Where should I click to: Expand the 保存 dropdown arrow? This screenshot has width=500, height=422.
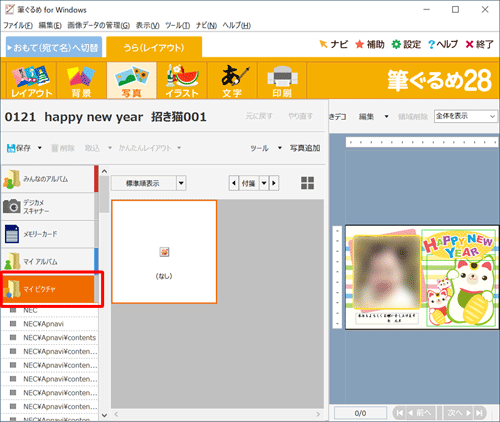pyautogui.click(x=40, y=148)
